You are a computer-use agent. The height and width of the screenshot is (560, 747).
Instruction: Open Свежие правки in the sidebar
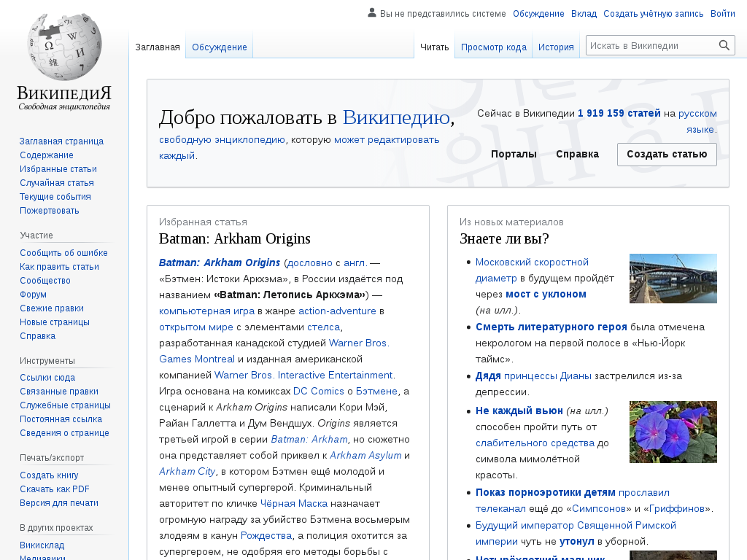[52, 308]
